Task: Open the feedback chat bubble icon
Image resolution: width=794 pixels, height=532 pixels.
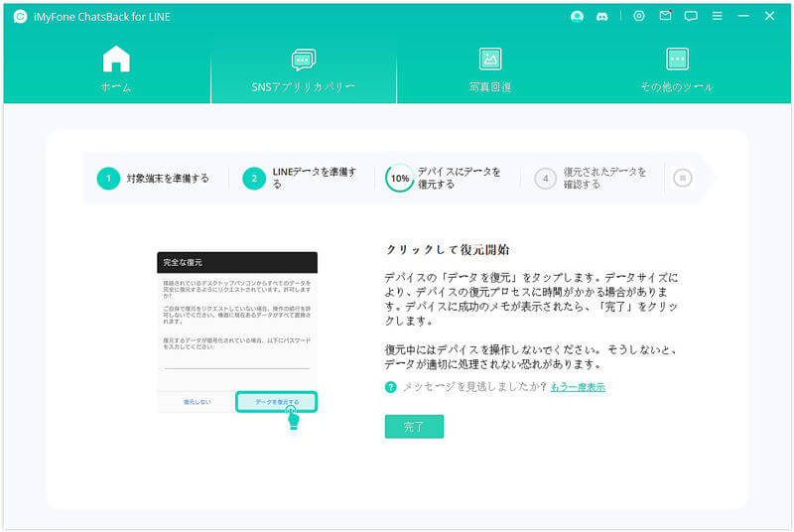Action: point(691,16)
